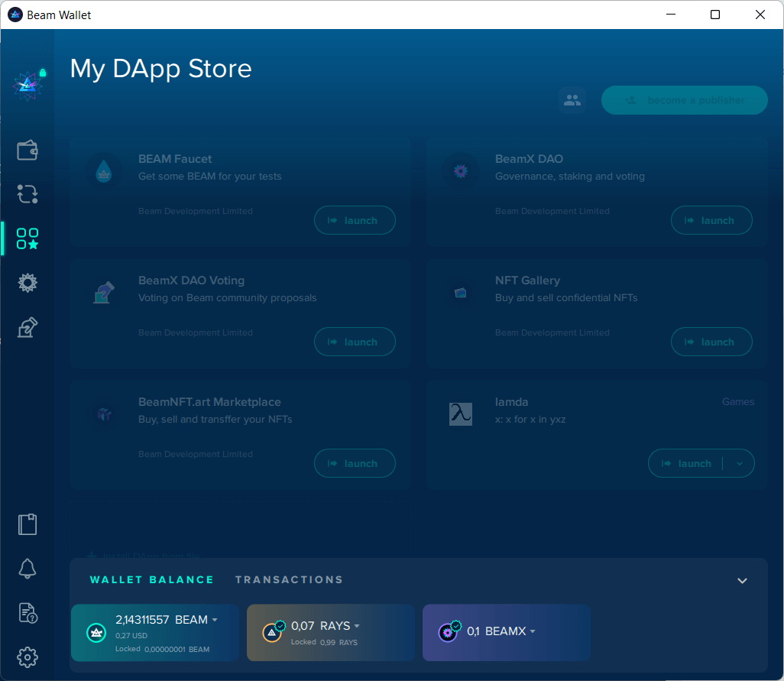Viewport: 784px width, 681px height.
Task: Open the Settings gear in sidebar
Action: tap(28, 657)
